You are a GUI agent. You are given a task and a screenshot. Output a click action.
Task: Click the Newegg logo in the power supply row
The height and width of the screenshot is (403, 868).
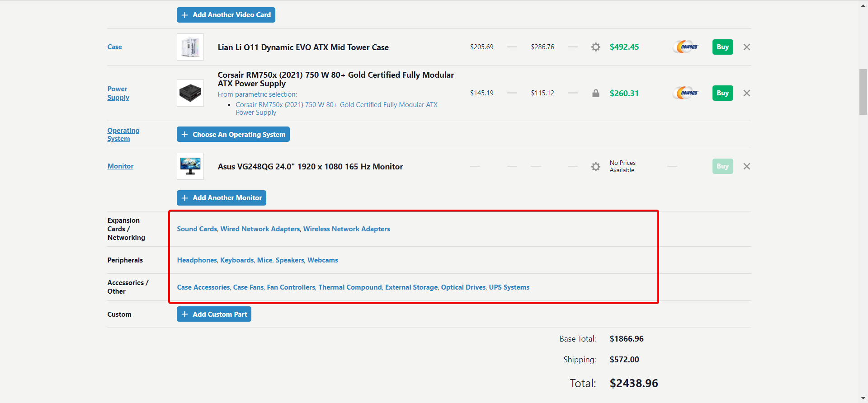[686, 93]
